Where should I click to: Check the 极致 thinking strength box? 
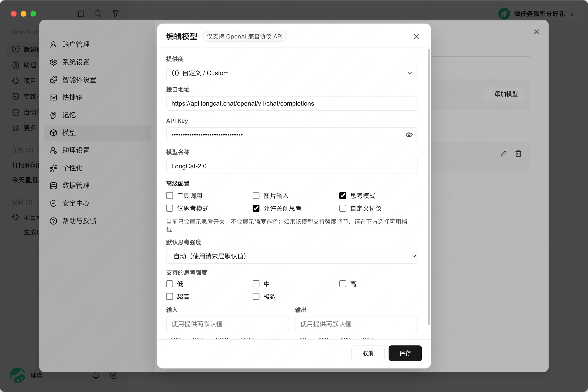[256, 296]
